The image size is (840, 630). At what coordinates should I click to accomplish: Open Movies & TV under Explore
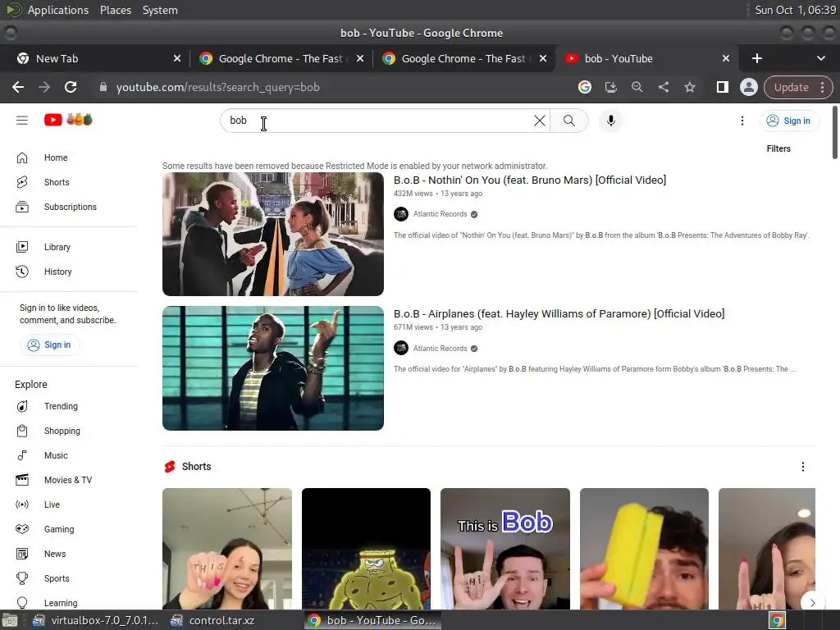click(69, 480)
